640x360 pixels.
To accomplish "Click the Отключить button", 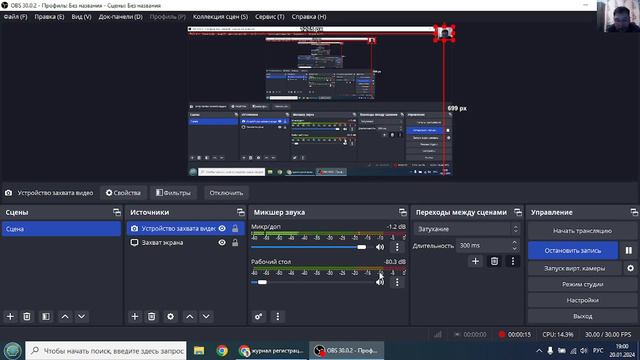I will click(226, 193).
